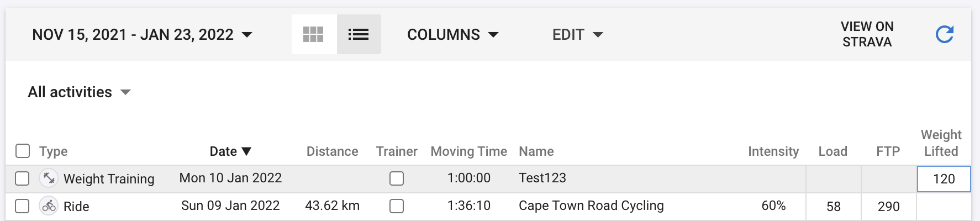Select the Ride row checkbox
The image size is (980, 221).
tap(22, 206)
